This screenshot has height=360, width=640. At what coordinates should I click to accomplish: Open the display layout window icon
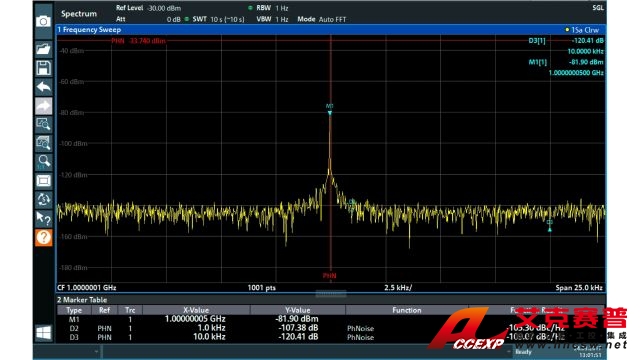click(x=43, y=181)
